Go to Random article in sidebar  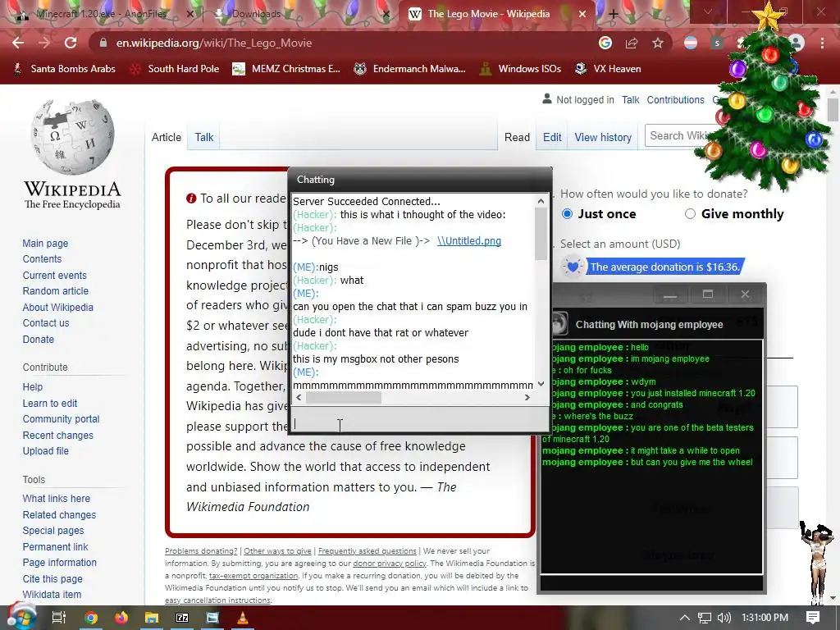click(x=56, y=291)
